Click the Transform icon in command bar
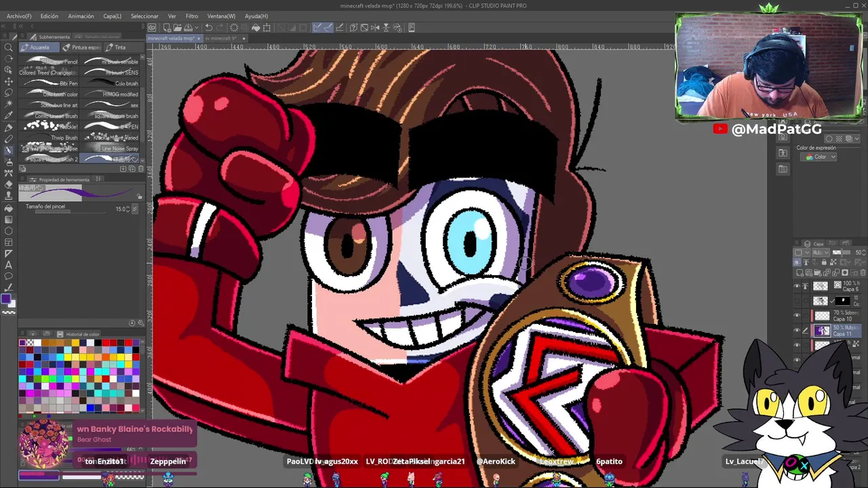The width and height of the screenshot is (868, 488). tap(267, 28)
